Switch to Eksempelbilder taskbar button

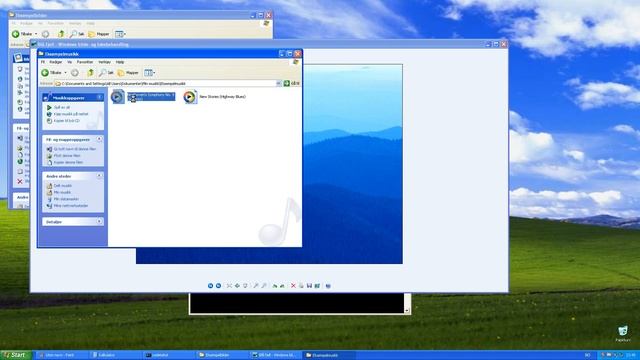pyautogui.click(x=222, y=355)
